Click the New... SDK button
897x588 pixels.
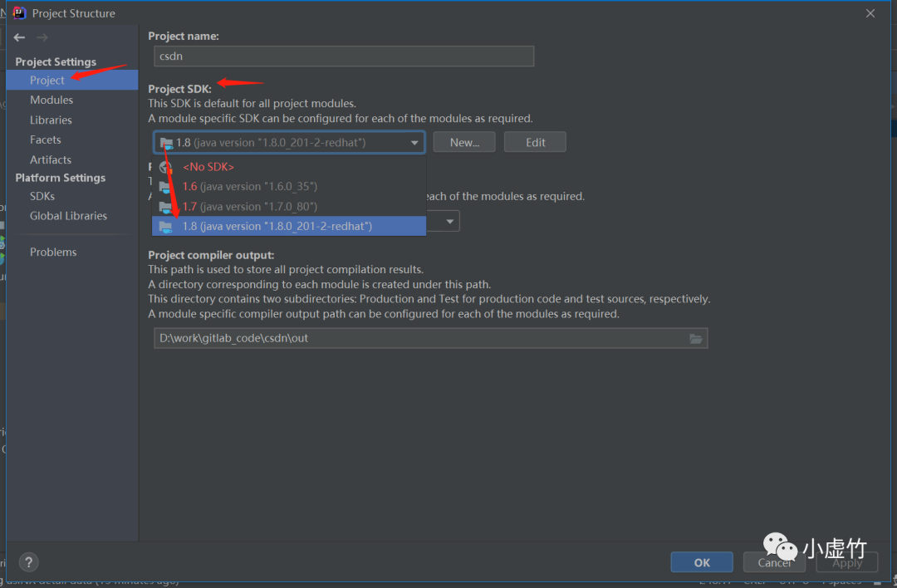point(464,142)
